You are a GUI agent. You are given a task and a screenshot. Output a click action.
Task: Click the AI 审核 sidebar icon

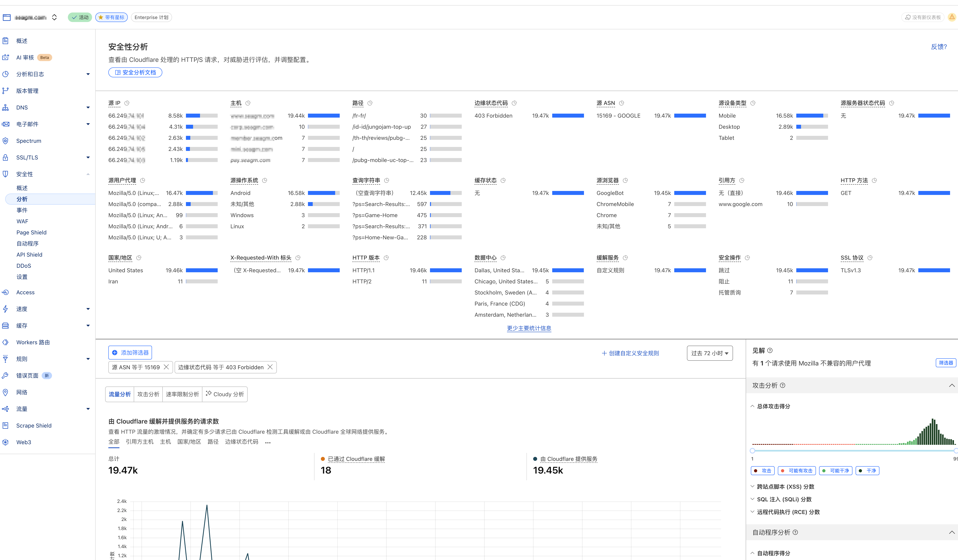[x=6, y=57]
